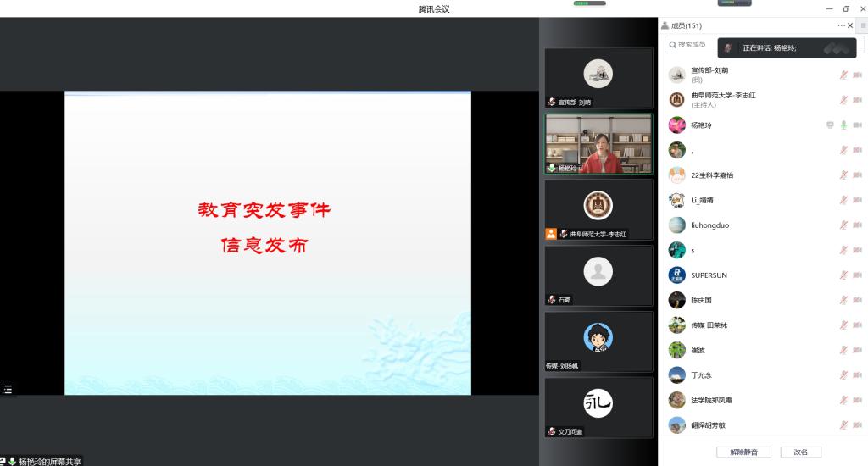Click the 改名 button
Image resolution: width=868 pixels, height=466 pixels.
(800, 452)
